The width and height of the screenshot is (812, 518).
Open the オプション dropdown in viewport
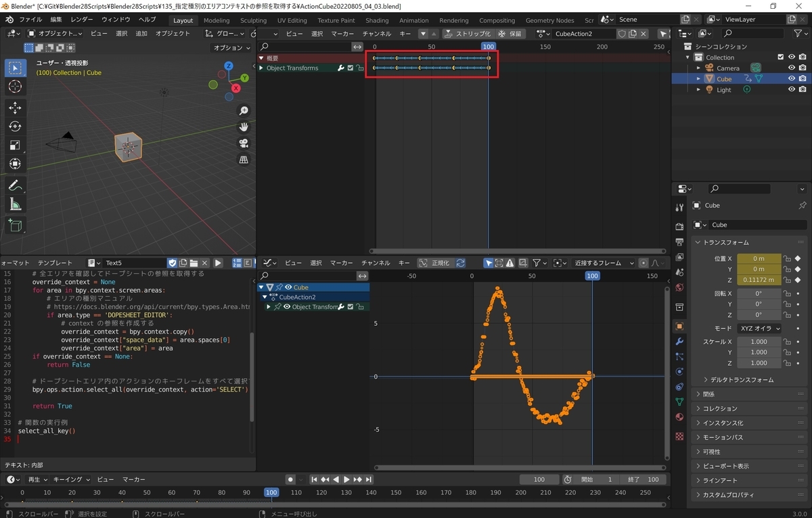pos(231,48)
